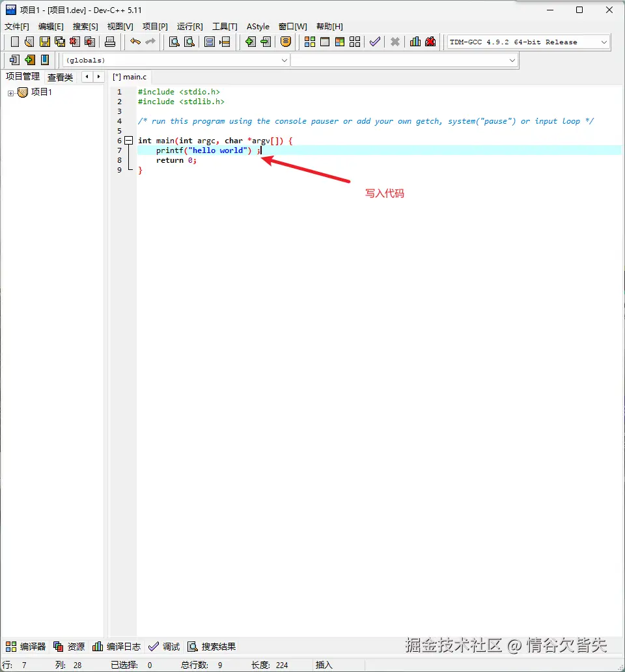This screenshot has height=672, width=625.
Task: Click the gray X Stop Execution icon
Action: pyautogui.click(x=395, y=42)
